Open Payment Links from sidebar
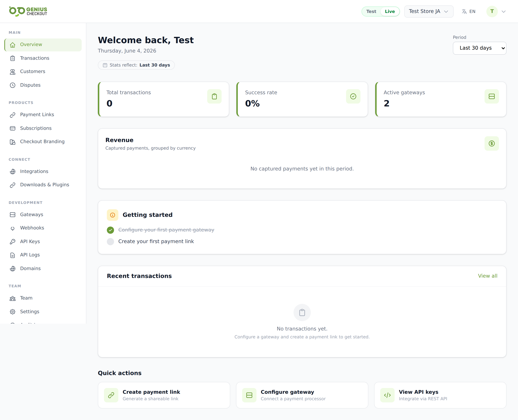The image size is (518, 420). [43, 115]
